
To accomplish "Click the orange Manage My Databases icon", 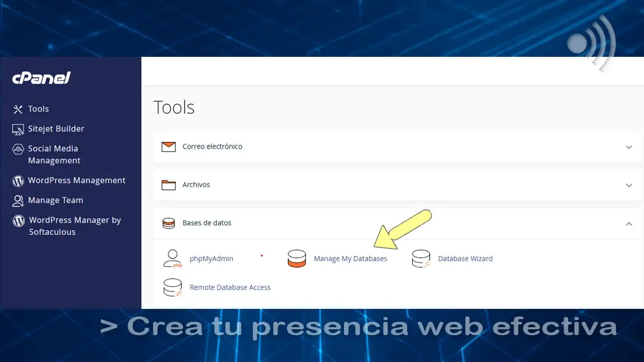I will (x=297, y=258).
